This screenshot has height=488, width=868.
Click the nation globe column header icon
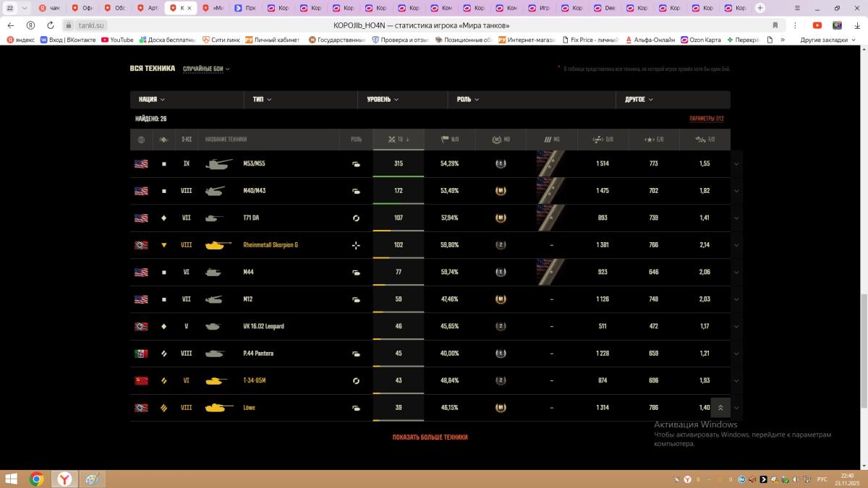[141, 140]
